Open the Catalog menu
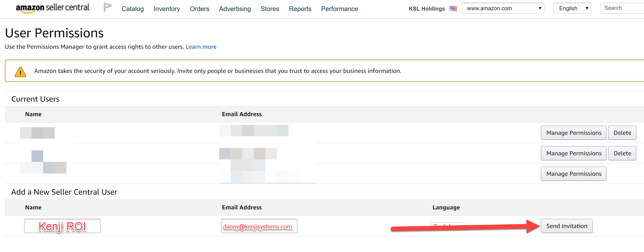Viewport: 644px width, 252px height. coord(132,9)
